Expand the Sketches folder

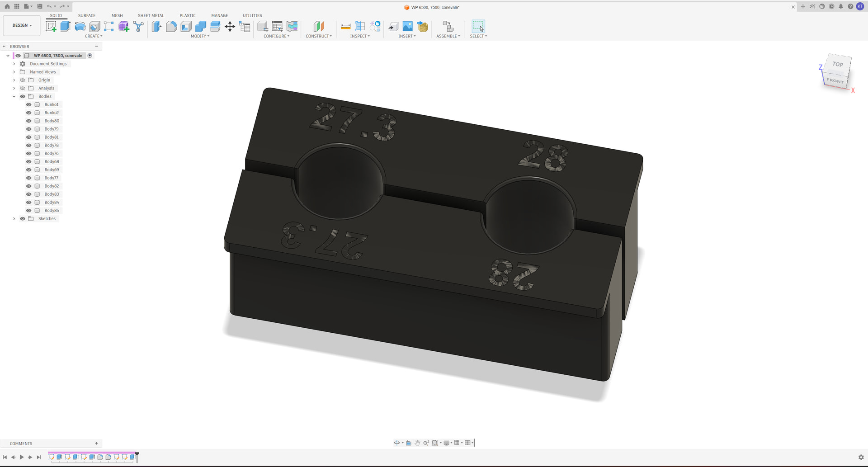[14, 218]
